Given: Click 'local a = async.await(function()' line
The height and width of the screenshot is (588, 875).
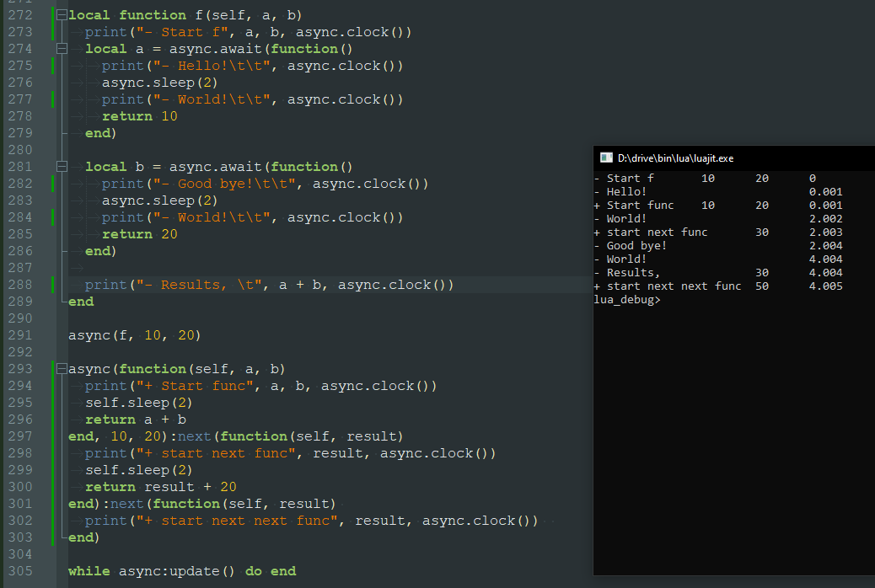Looking at the screenshot, I should click(219, 49).
